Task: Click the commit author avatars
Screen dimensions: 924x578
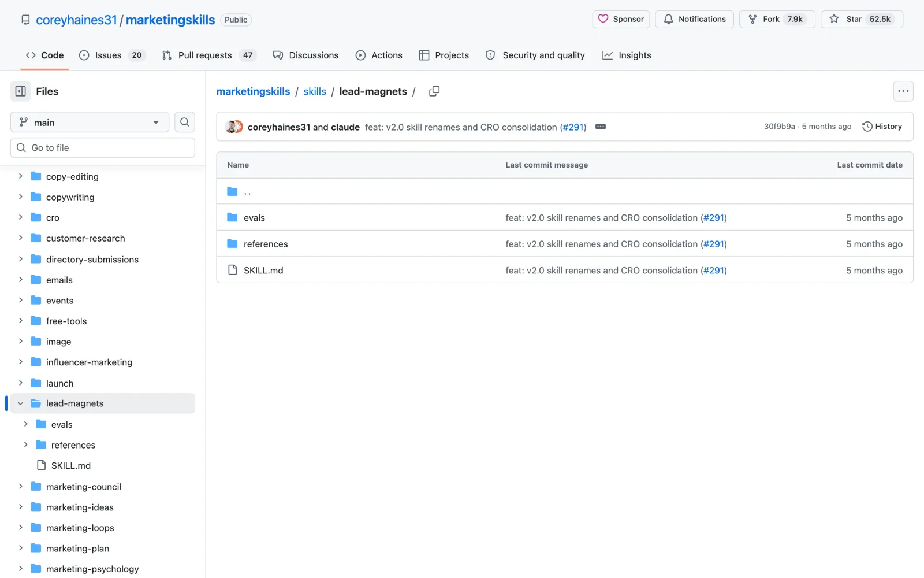Action: 234,127
